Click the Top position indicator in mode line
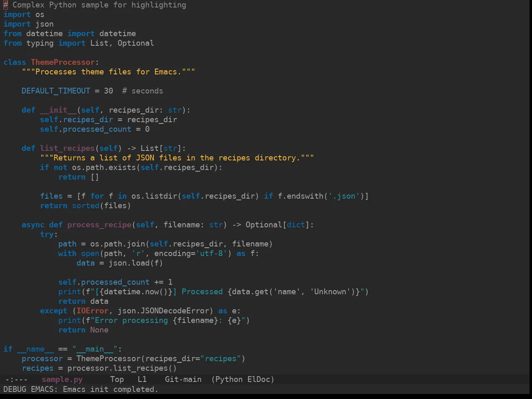The height and width of the screenshot is (399, 532). pos(117,379)
